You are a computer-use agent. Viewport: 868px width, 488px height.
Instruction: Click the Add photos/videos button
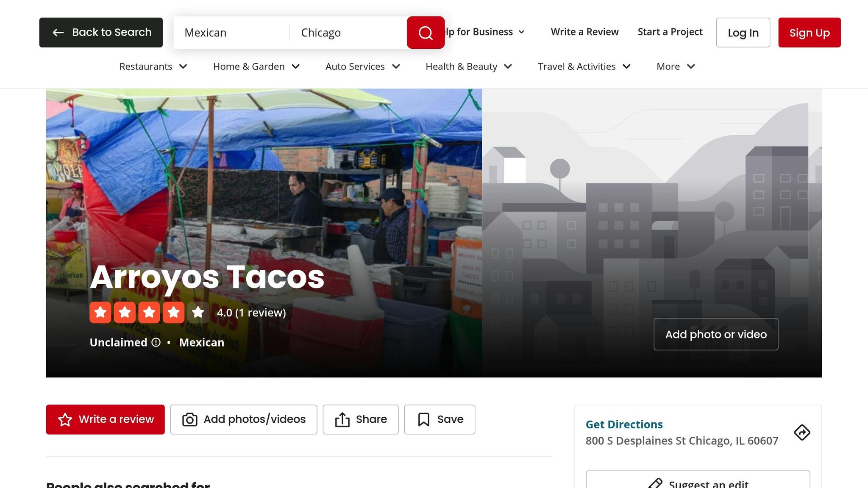click(244, 419)
